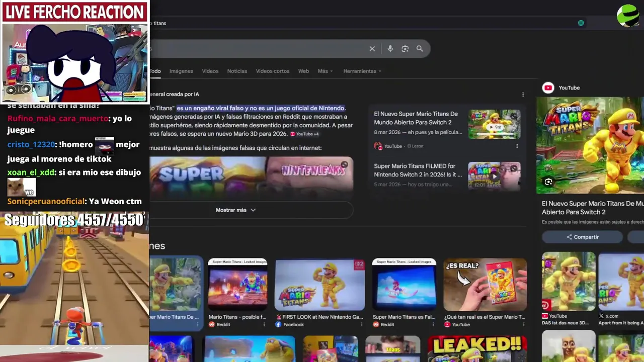Clear the search box with X icon
Image resolution: width=644 pixels, height=362 pixels.
click(372, 49)
